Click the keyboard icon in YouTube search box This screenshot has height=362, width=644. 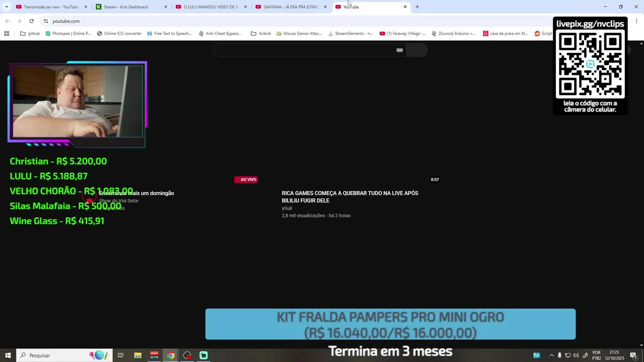[x=399, y=50]
